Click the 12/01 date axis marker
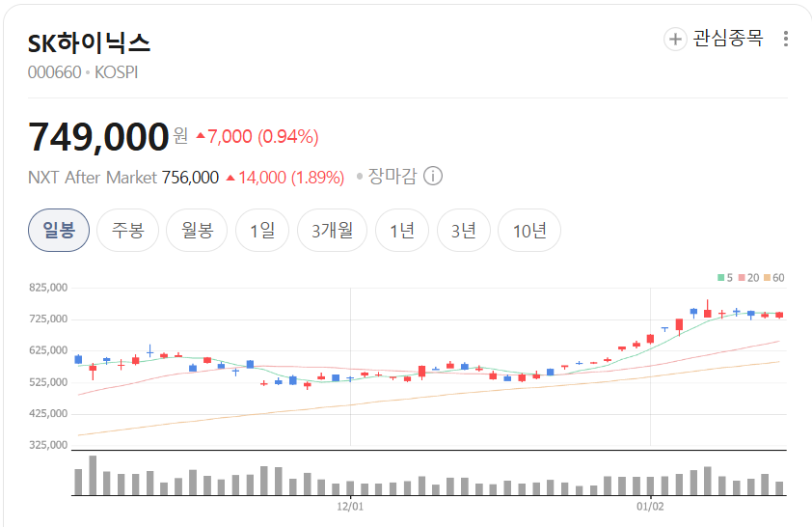Viewport: 812px width, 527px height. coord(350,507)
